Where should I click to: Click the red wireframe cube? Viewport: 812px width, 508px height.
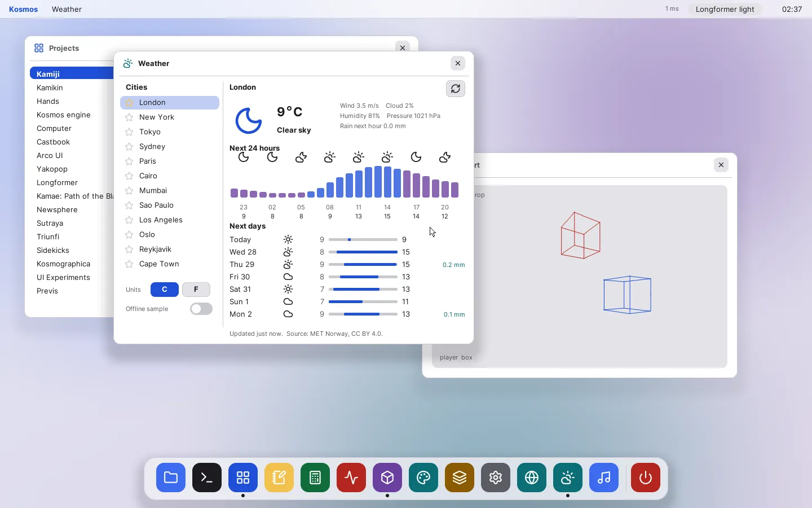(x=581, y=235)
